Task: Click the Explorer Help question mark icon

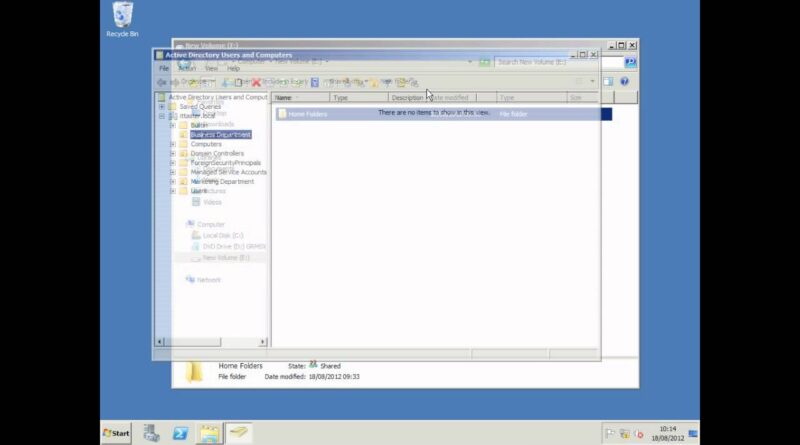Action: click(624, 82)
